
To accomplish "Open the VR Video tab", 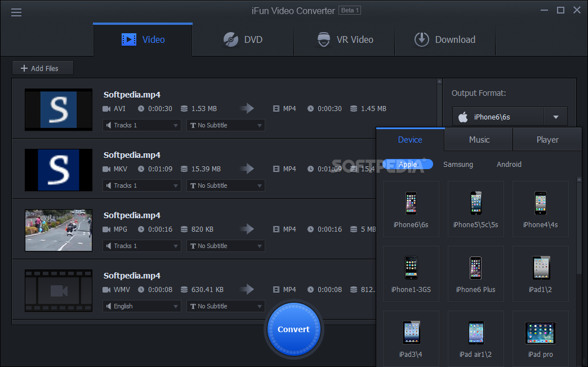I will point(345,39).
